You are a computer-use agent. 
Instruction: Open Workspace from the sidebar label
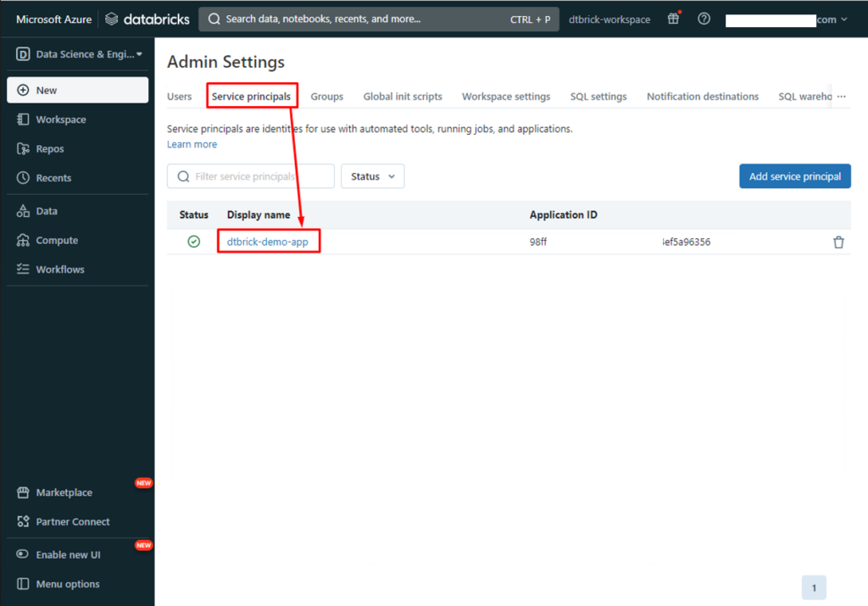click(x=61, y=120)
